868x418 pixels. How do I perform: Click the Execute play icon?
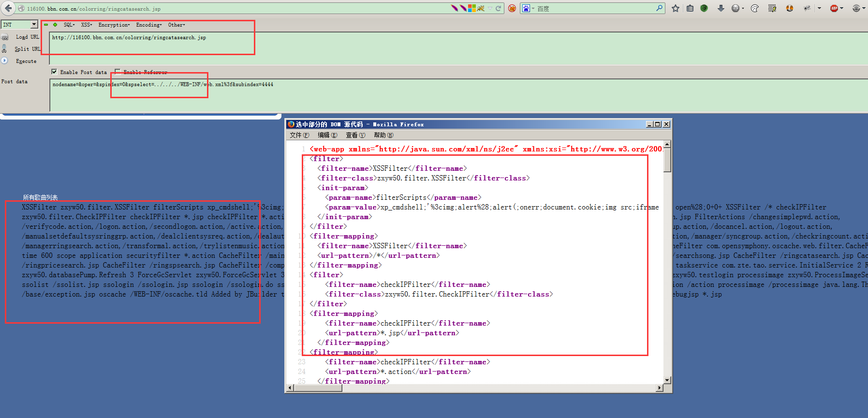[x=4, y=60]
